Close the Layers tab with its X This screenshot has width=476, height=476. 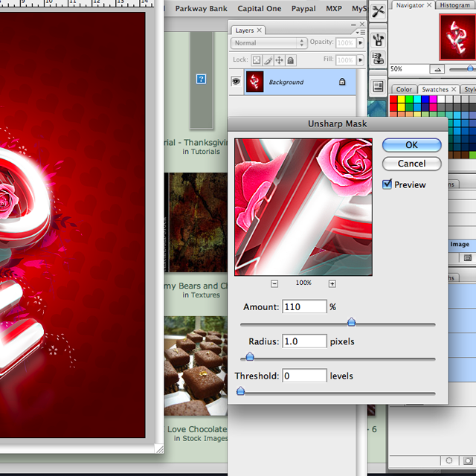click(259, 30)
